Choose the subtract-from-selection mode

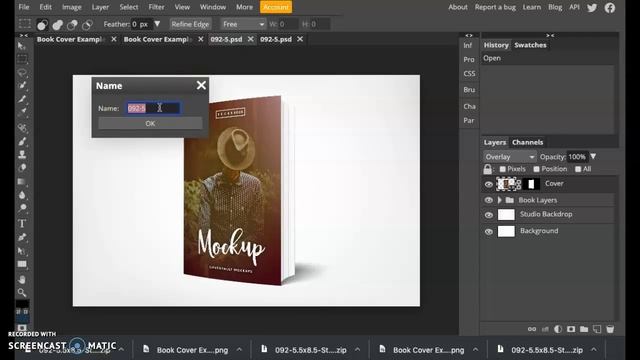(x=72, y=25)
